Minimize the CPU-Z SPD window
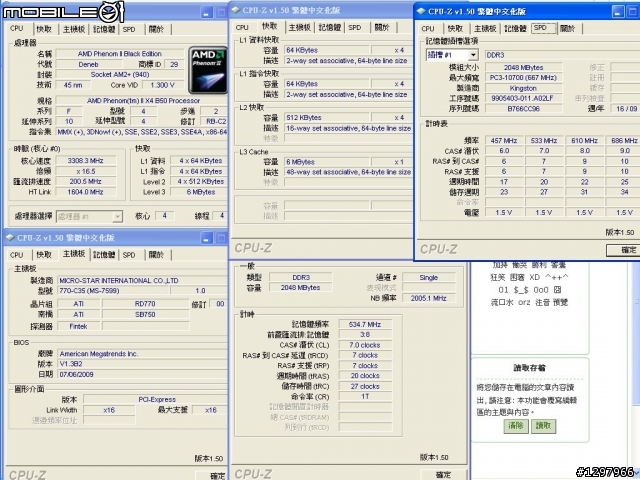The image size is (640, 480). point(618,12)
